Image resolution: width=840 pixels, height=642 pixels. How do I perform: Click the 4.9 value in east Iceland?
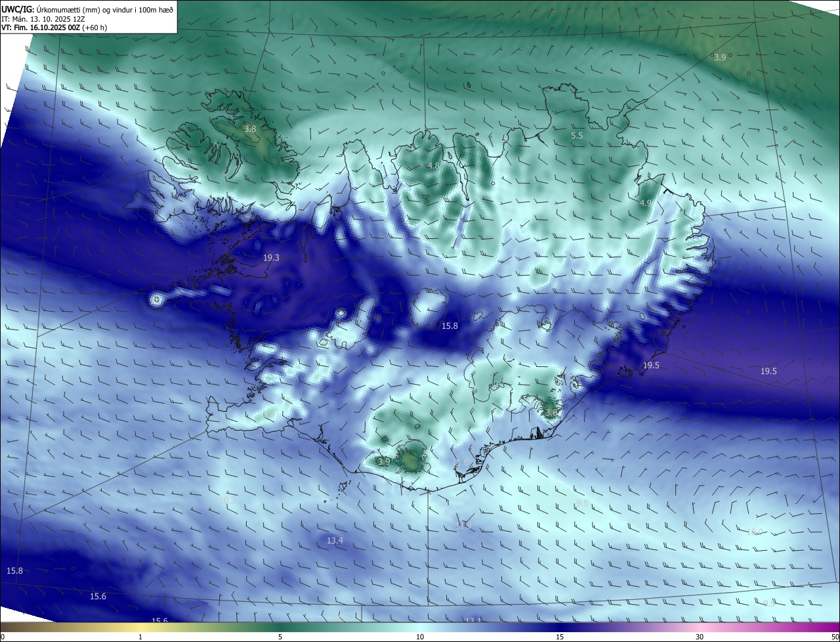point(646,204)
